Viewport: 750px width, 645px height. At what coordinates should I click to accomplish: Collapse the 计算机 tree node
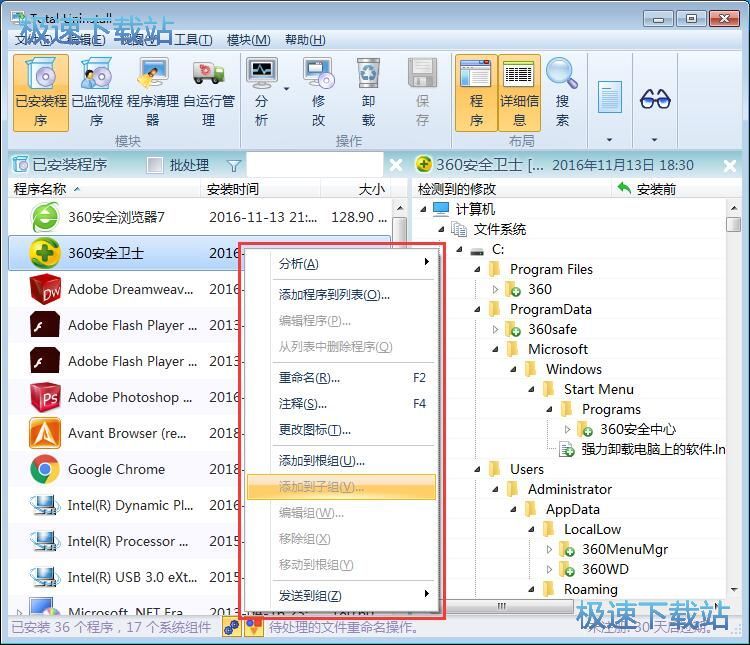(423, 209)
